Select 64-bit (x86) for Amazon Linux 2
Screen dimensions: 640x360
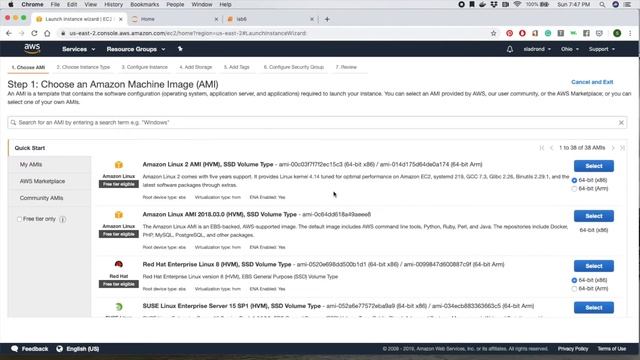(x=574, y=180)
